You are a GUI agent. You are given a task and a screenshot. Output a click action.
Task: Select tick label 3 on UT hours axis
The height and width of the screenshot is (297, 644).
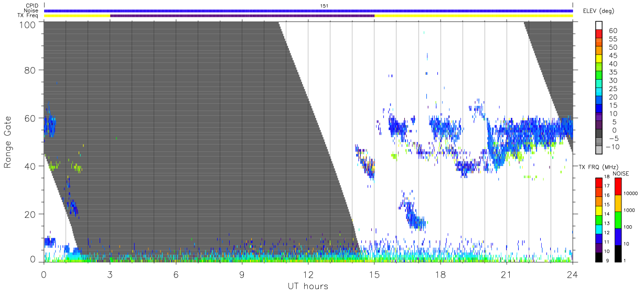(x=110, y=274)
